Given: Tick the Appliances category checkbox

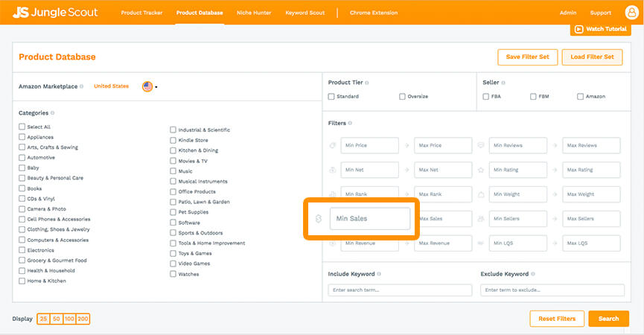Looking at the screenshot, I should click(x=22, y=137).
